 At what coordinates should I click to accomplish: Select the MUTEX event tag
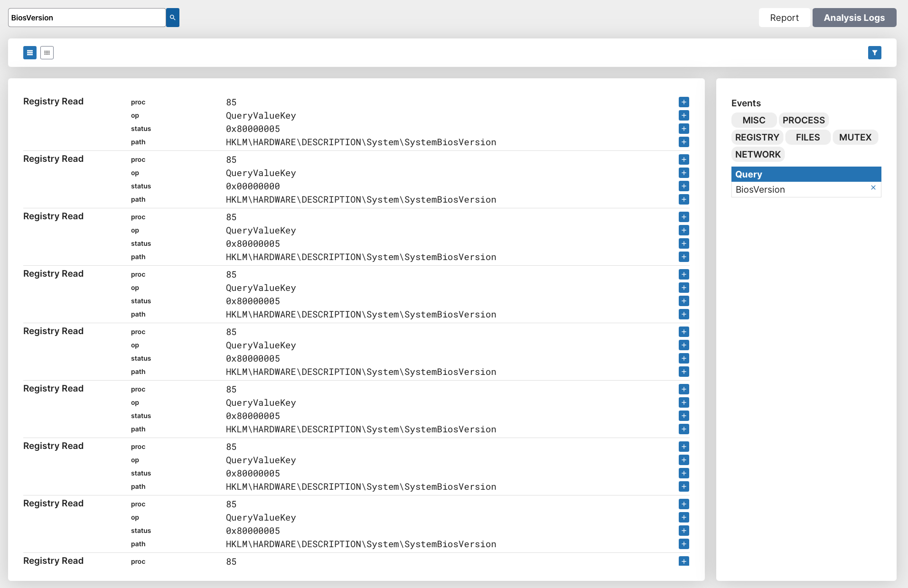tap(855, 137)
